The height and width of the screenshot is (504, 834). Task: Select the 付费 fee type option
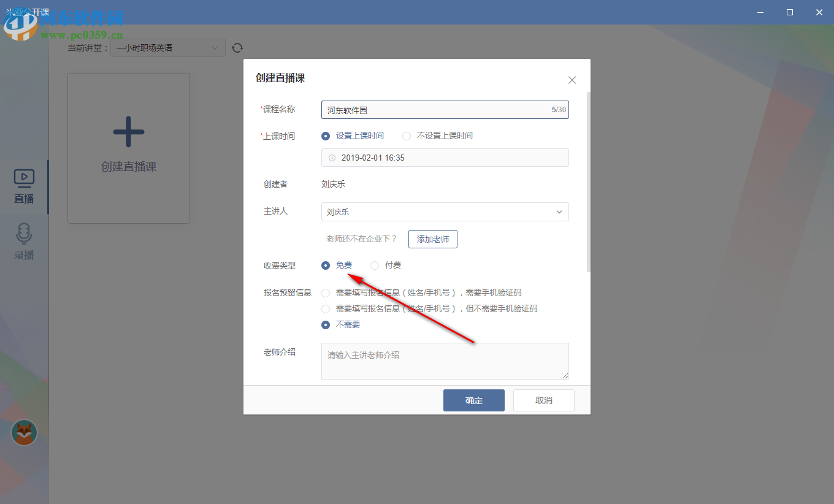click(375, 265)
